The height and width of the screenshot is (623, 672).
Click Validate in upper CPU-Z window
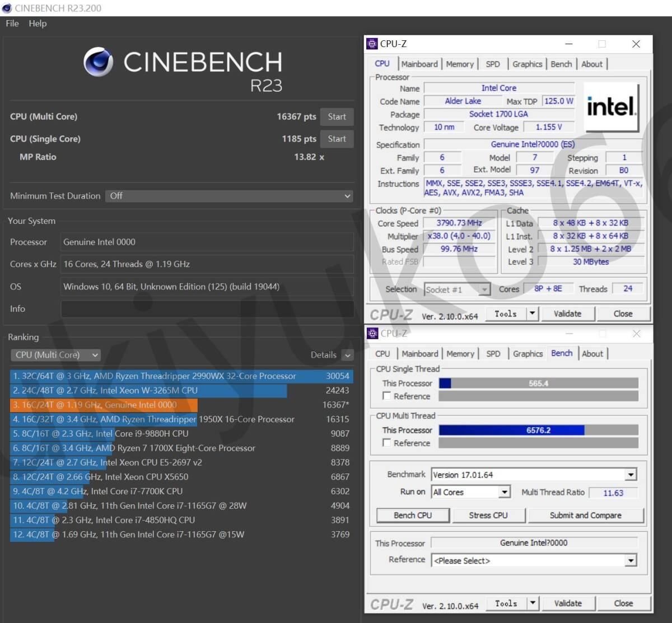567,314
